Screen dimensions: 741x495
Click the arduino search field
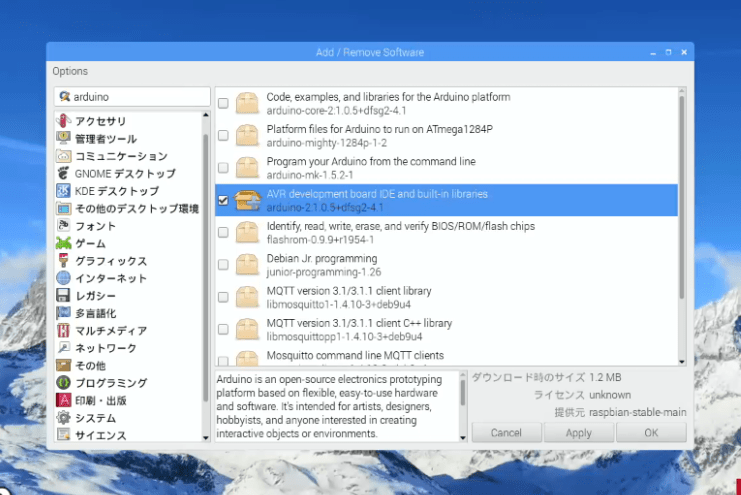coord(132,96)
